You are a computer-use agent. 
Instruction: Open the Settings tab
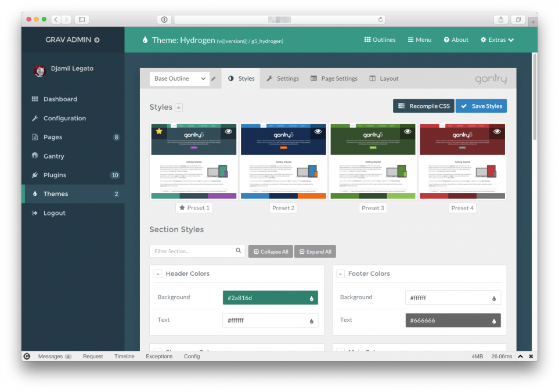[x=283, y=78]
